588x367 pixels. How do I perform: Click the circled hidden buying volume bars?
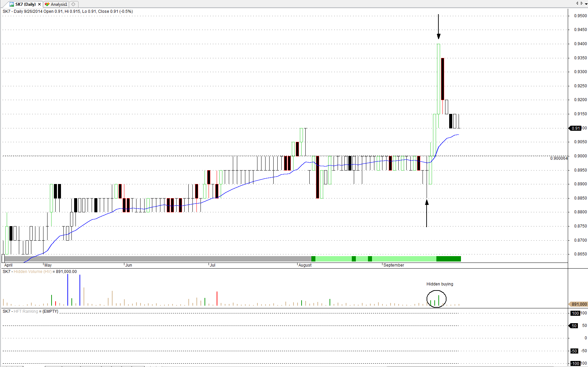(436, 299)
